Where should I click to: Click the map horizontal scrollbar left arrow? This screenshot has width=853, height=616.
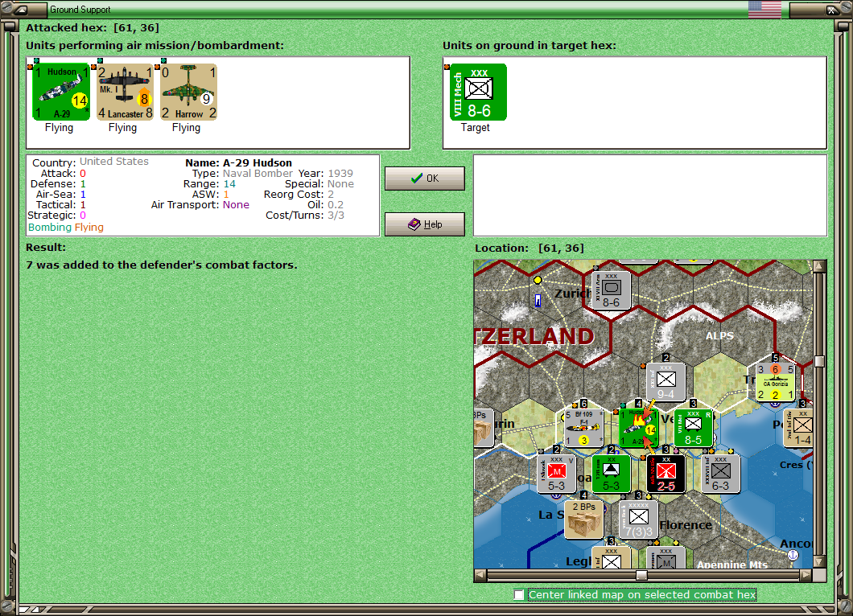(480, 575)
